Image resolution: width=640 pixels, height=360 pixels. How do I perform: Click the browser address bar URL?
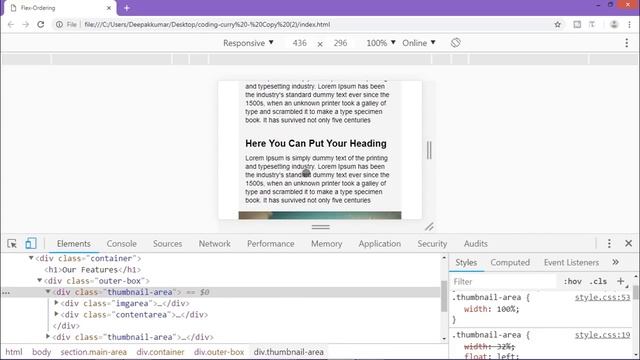[207, 24]
